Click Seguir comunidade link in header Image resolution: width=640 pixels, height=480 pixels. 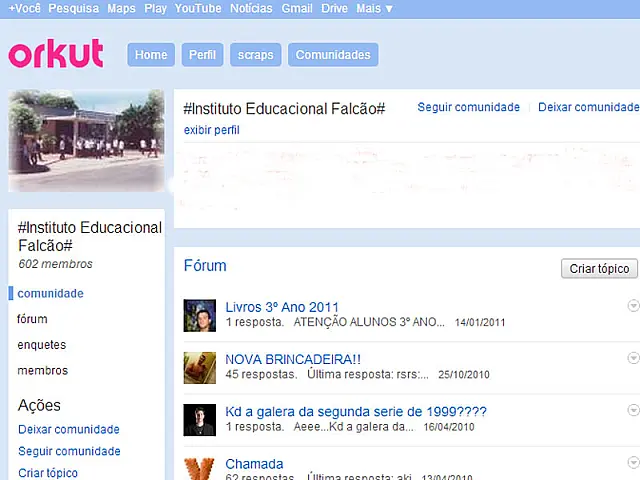point(469,107)
